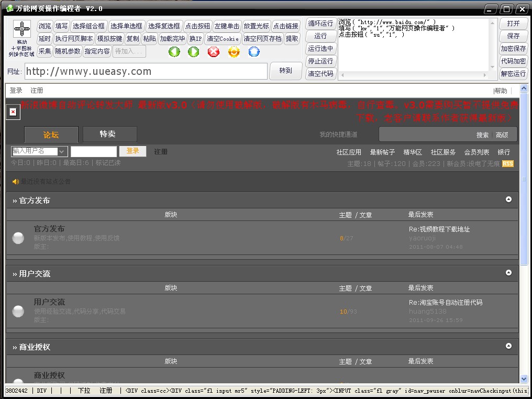Click the 运行 button
532x399 pixels.
pos(320,36)
